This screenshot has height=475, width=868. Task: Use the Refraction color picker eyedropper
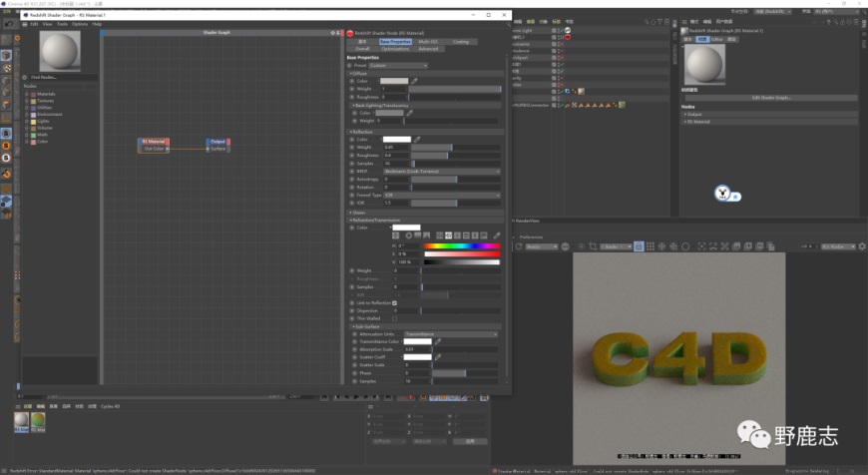tap(497, 236)
